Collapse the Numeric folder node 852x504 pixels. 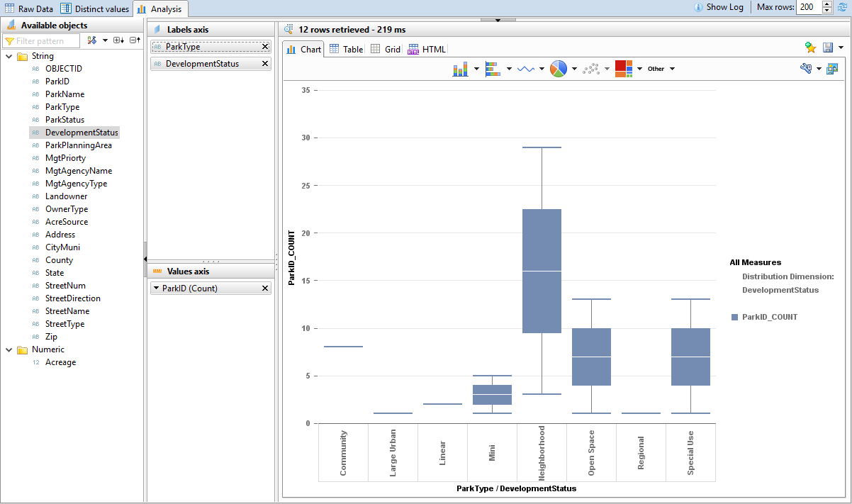pyautogui.click(x=9, y=349)
